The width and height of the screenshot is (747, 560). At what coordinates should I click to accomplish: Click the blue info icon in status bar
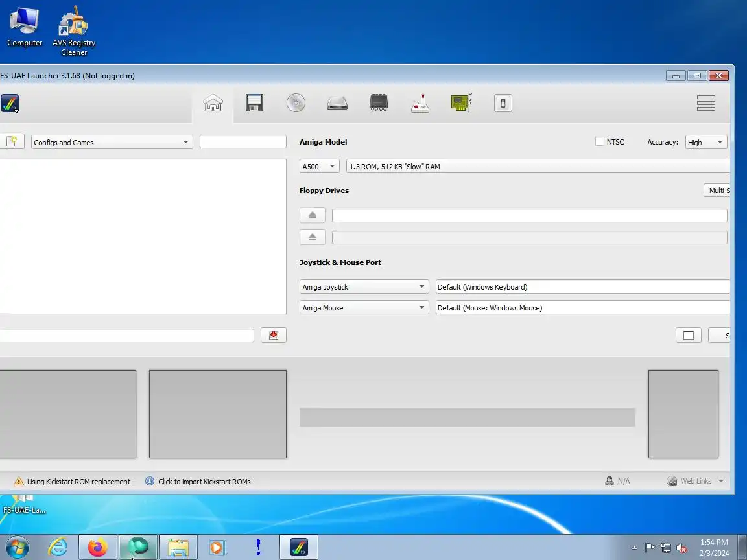click(150, 481)
